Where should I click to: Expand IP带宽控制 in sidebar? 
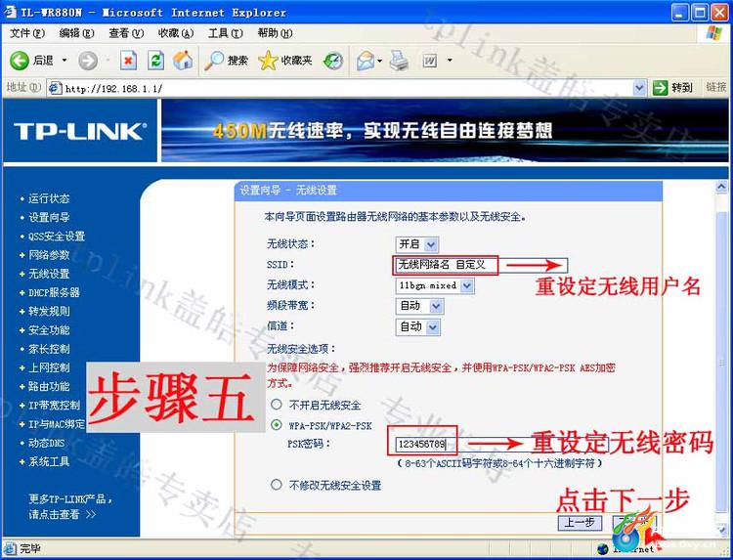click(54, 406)
